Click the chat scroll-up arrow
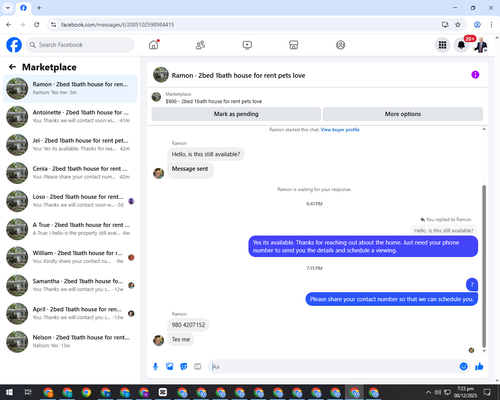The height and width of the screenshot is (400, 500). click(x=484, y=129)
